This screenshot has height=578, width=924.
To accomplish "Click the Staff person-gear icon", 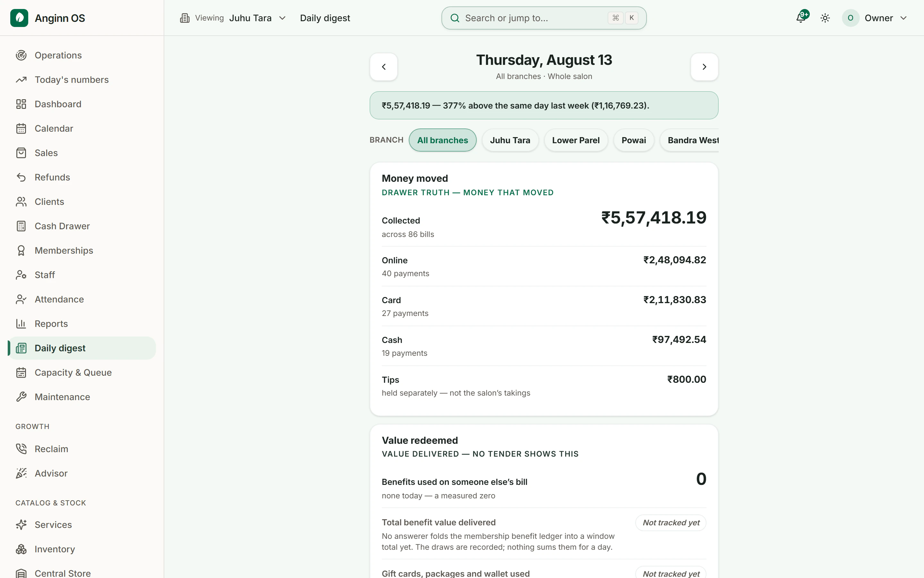I will pyautogui.click(x=21, y=275).
